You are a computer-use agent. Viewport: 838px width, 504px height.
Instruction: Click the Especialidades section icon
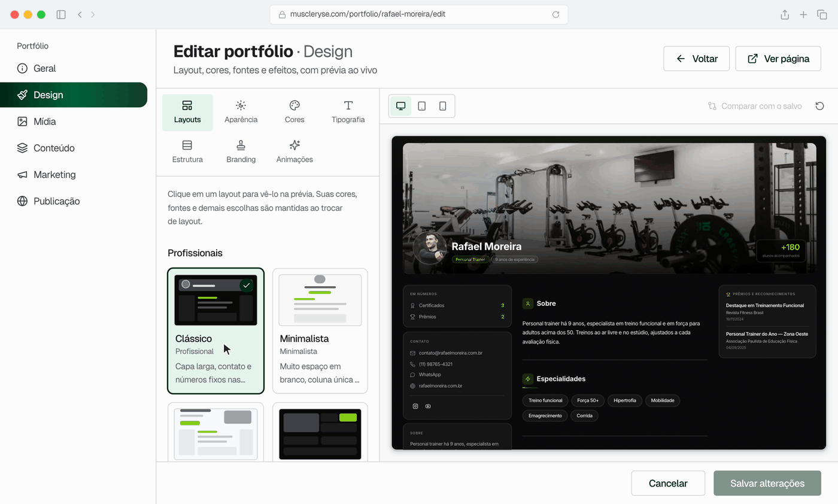[528, 379]
